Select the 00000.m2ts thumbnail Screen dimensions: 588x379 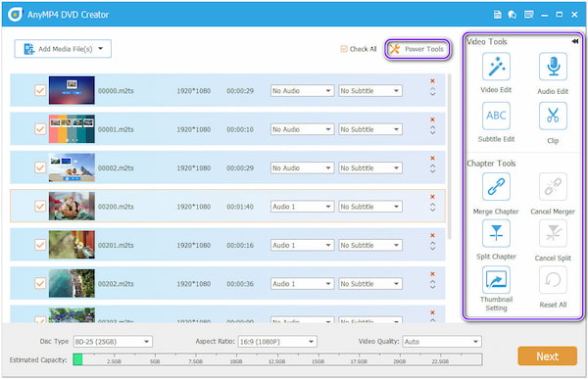click(72, 90)
